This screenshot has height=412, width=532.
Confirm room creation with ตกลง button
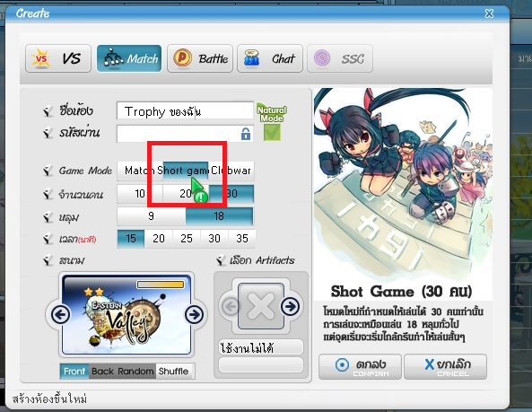(360, 367)
